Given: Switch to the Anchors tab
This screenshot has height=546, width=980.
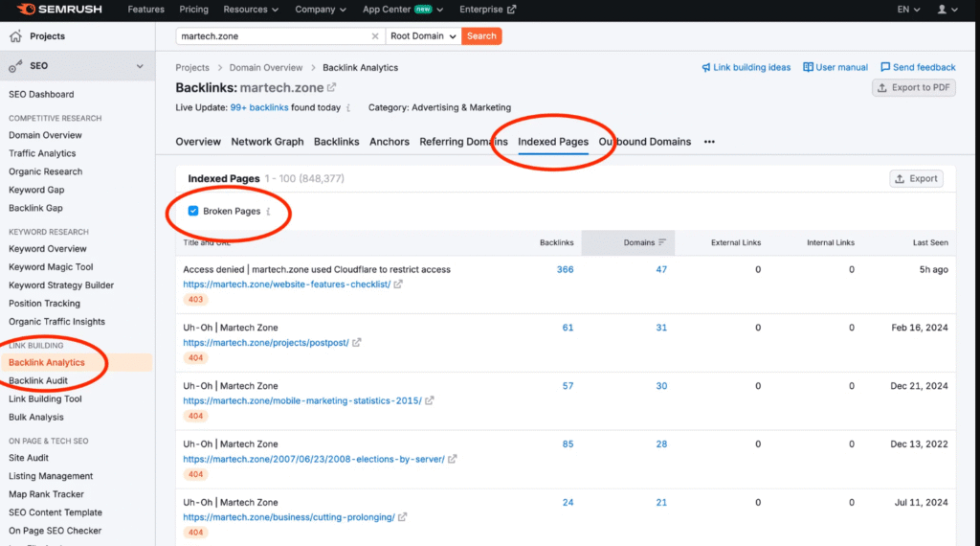Looking at the screenshot, I should coord(390,142).
